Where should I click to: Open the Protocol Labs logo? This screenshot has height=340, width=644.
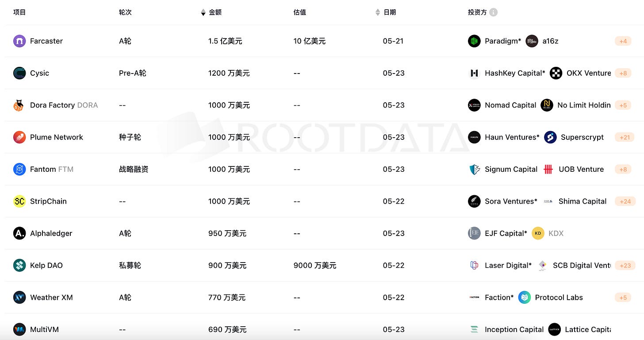click(x=525, y=297)
